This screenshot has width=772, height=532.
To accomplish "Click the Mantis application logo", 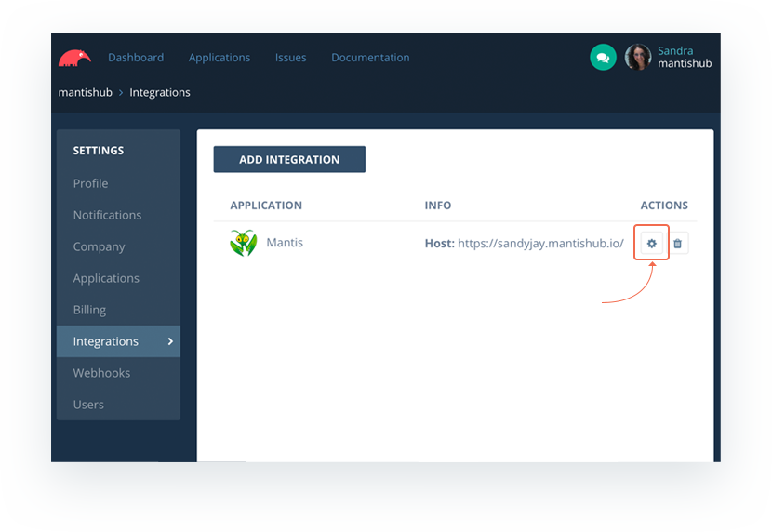I will pos(243,243).
